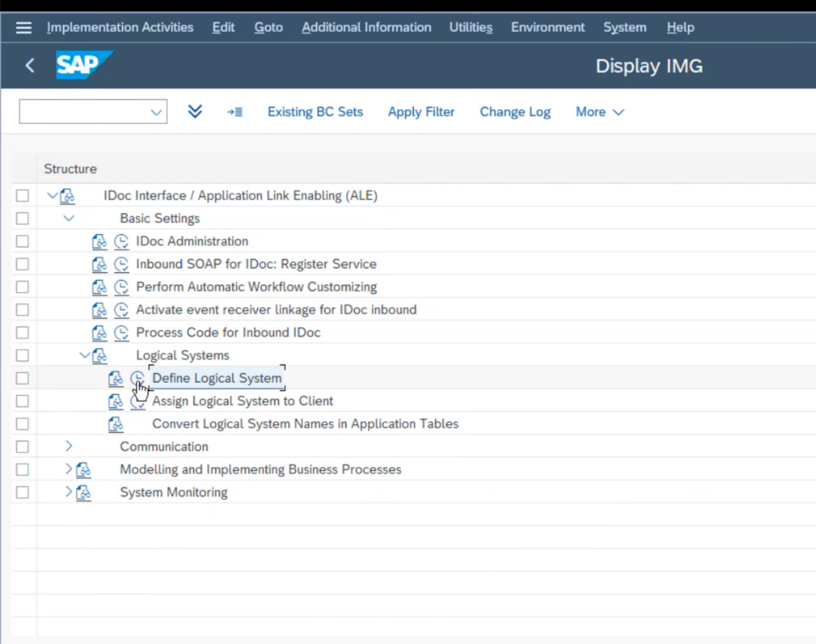This screenshot has width=816, height=644.
Task: Check the box for Logical Systems row
Action: (x=22, y=355)
